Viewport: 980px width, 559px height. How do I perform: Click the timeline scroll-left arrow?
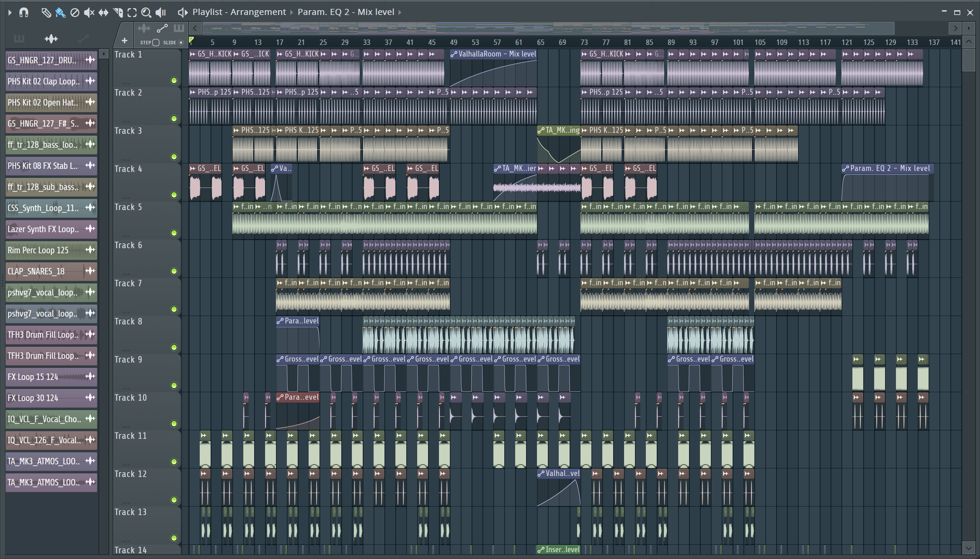[x=195, y=28]
